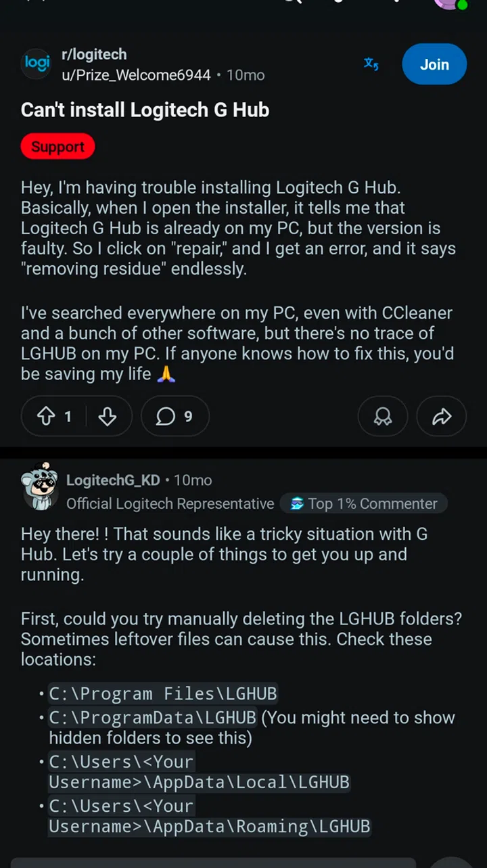Upvote the post

tap(45, 416)
